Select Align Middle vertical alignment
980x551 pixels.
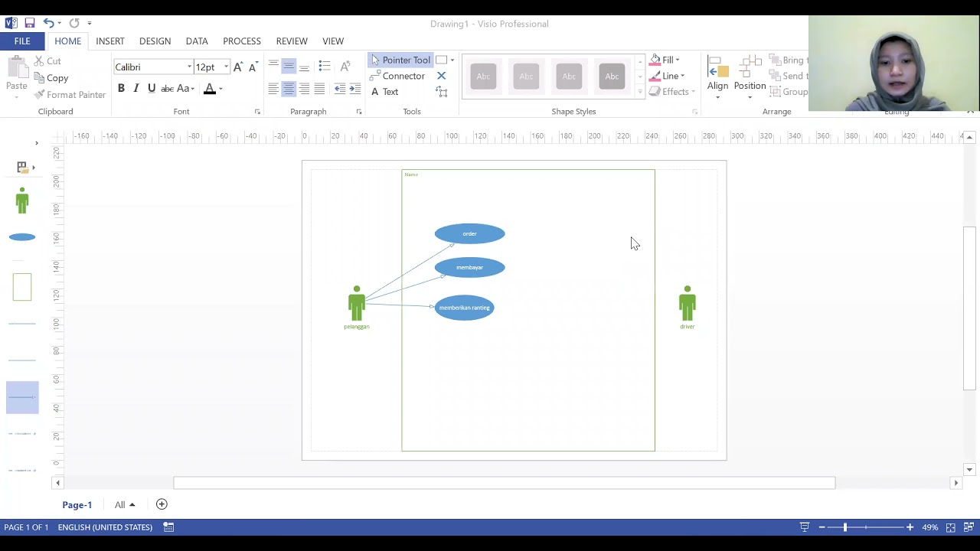click(x=289, y=67)
